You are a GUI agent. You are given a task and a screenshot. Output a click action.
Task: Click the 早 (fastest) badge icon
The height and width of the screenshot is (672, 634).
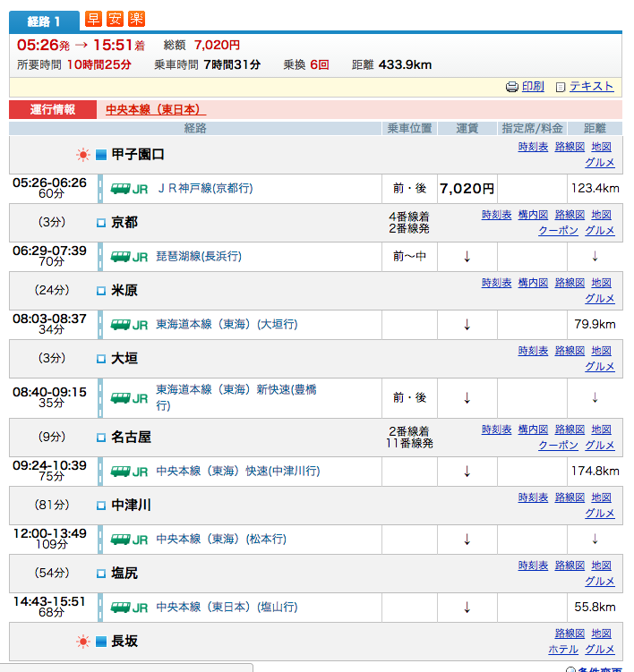point(93,19)
